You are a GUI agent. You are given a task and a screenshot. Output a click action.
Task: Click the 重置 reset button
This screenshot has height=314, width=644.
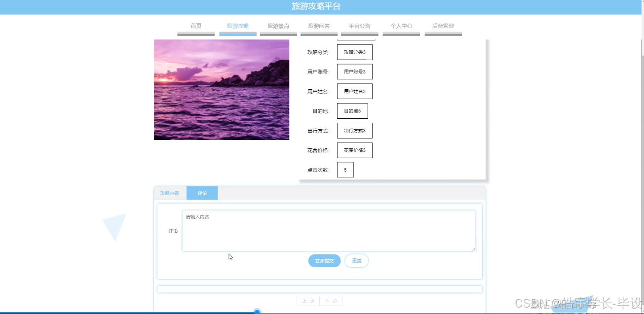pyautogui.click(x=356, y=261)
